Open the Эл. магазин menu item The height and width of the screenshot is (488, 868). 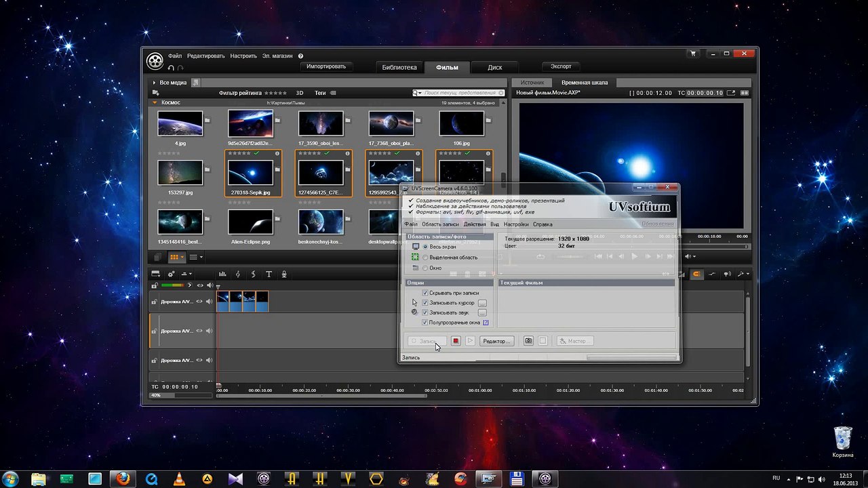[x=277, y=56]
